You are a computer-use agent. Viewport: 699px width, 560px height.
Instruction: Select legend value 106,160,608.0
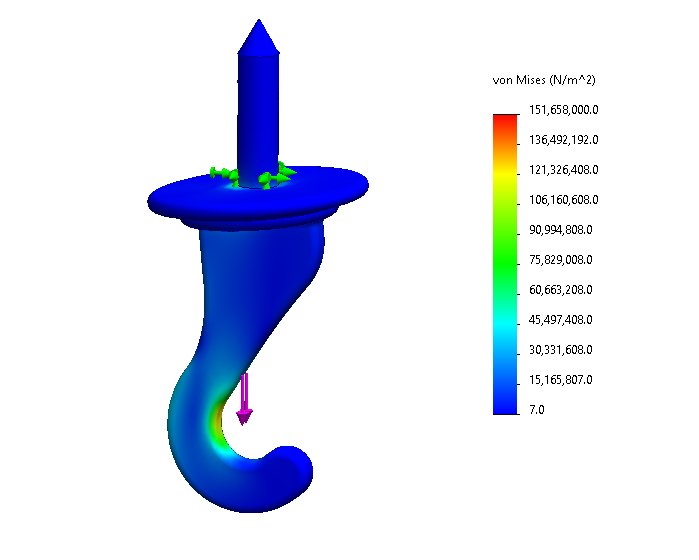click(x=563, y=200)
